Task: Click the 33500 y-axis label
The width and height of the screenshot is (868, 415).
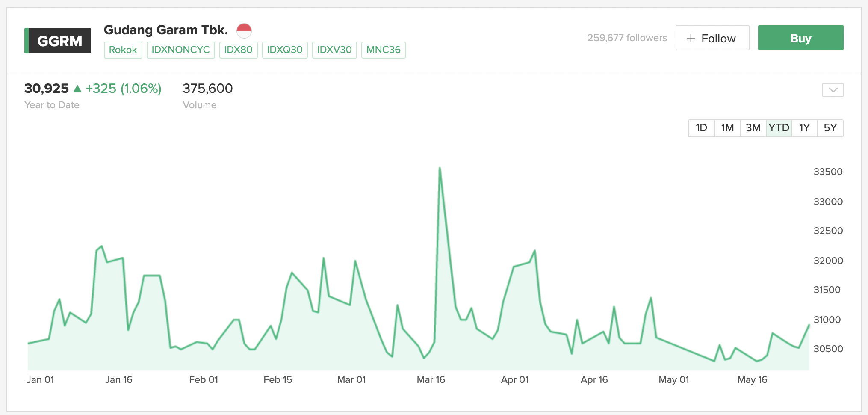Action: [828, 172]
